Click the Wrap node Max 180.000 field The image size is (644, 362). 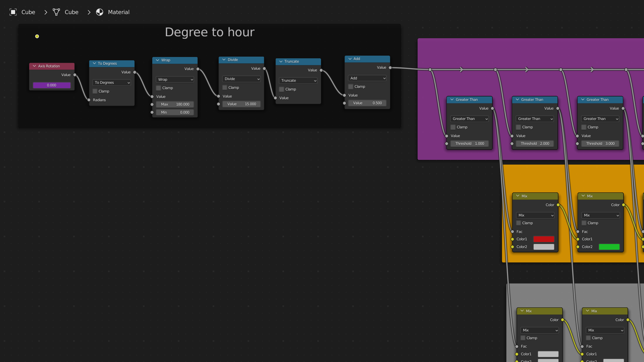(175, 104)
